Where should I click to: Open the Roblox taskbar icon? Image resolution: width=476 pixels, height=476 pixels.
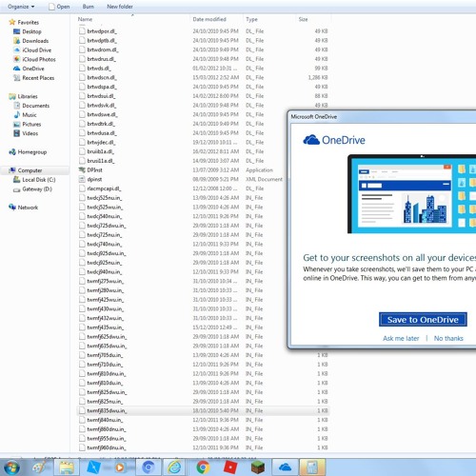coord(230,467)
